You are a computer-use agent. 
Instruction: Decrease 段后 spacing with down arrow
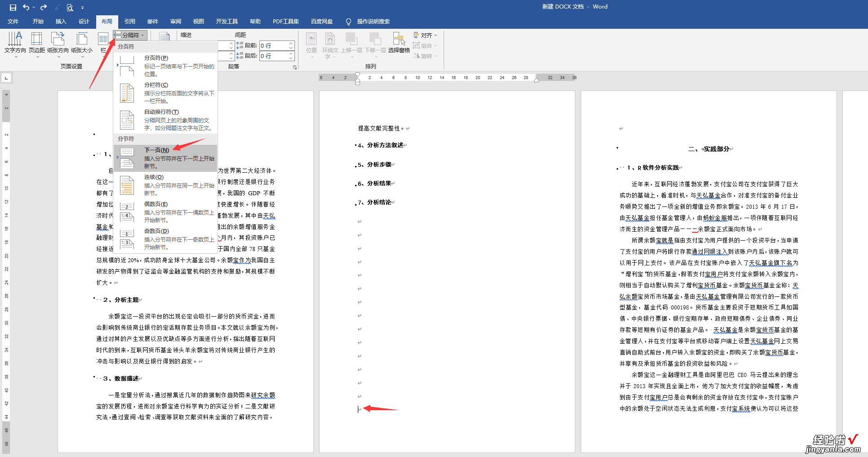pos(291,58)
